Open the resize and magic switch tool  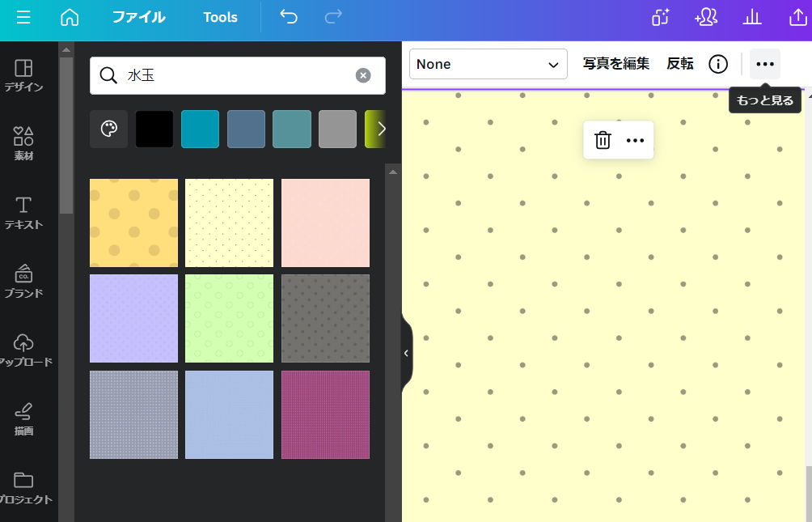(660, 17)
